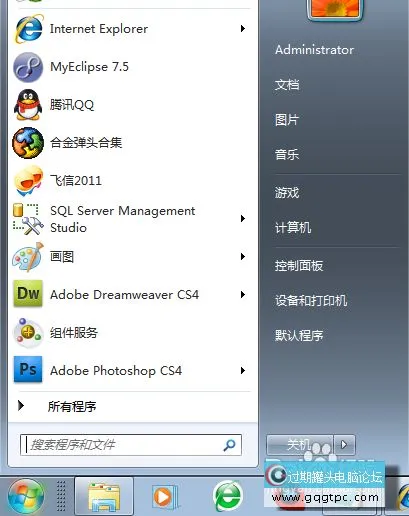Click the 飞信2011 label text
Image resolution: width=409 pixels, height=516 pixels.
(x=76, y=181)
